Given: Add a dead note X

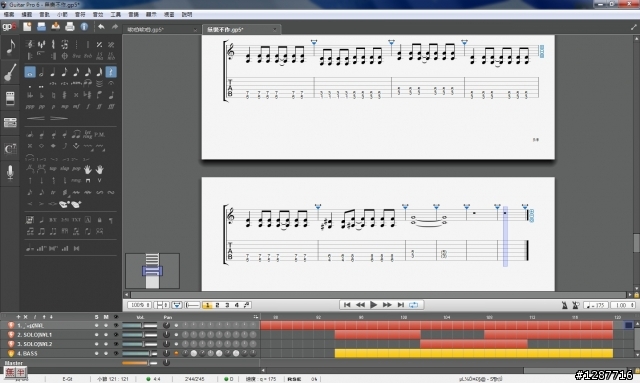Looking at the screenshot, I should tap(30, 146).
